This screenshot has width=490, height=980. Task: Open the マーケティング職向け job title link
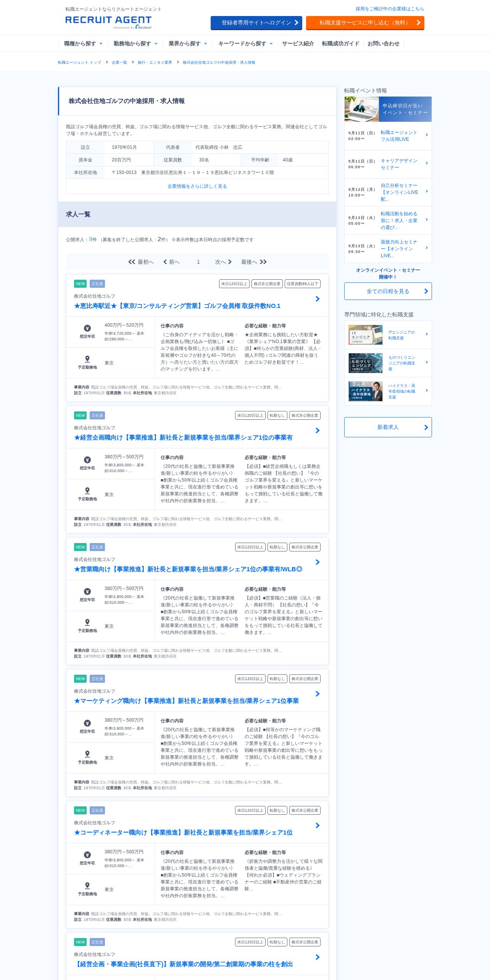point(186,701)
